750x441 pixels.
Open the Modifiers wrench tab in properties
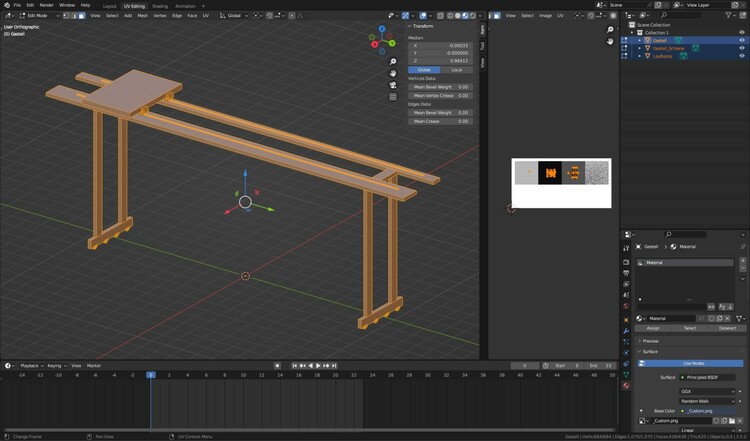pos(626,331)
